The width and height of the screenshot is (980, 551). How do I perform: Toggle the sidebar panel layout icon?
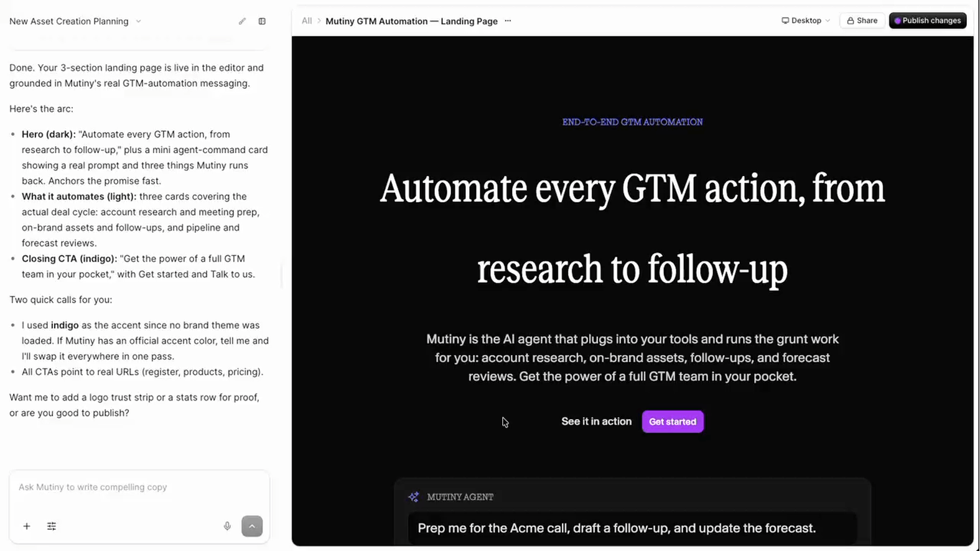(262, 21)
